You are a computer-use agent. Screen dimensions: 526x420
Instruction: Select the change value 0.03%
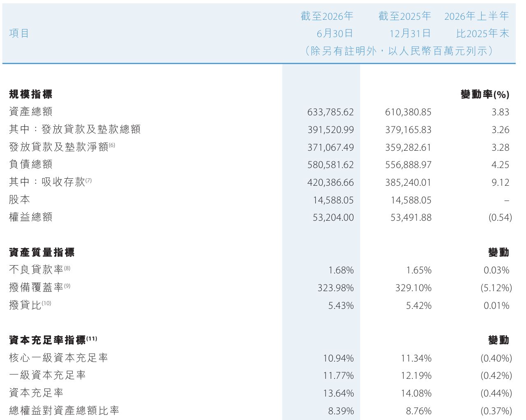pyautogui.click(x=496, y=270)
